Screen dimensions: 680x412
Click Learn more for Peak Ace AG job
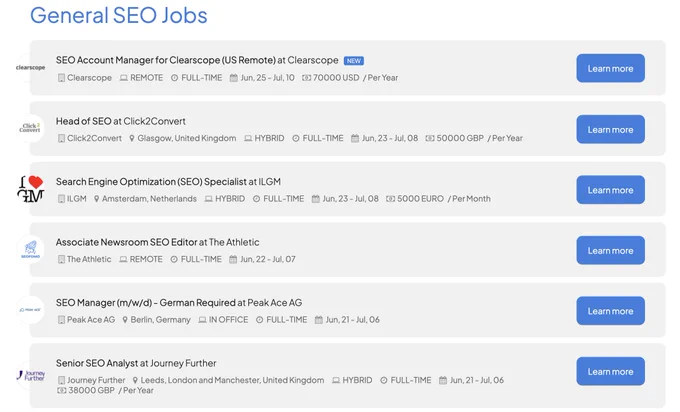click(x=610, y=311)
